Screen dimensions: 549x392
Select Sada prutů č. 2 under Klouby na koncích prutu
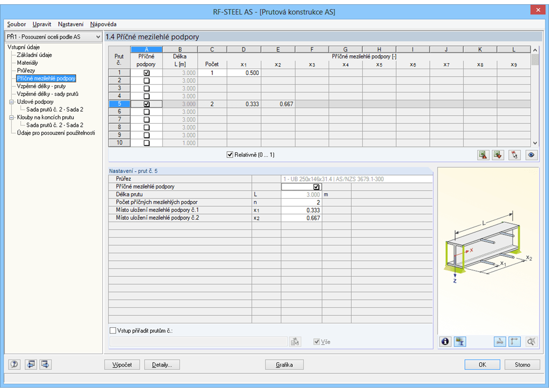click(x=55, y=125)
